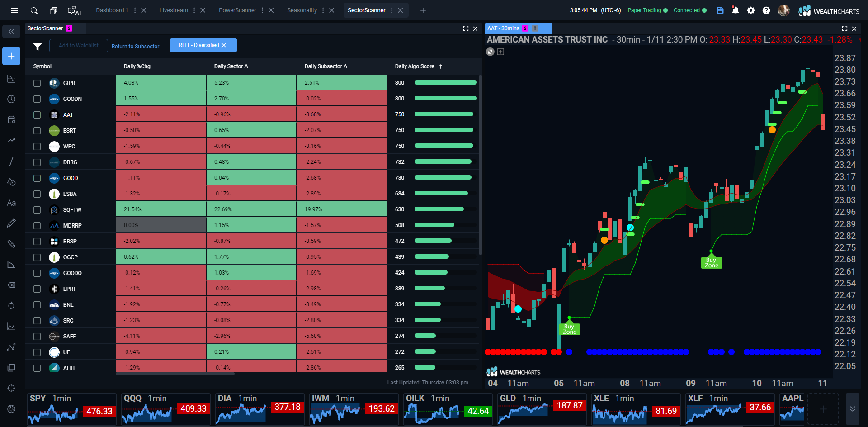
Task: Check the GIPR row checkbox
Action: pyautogui.click(x=37, y=83)
